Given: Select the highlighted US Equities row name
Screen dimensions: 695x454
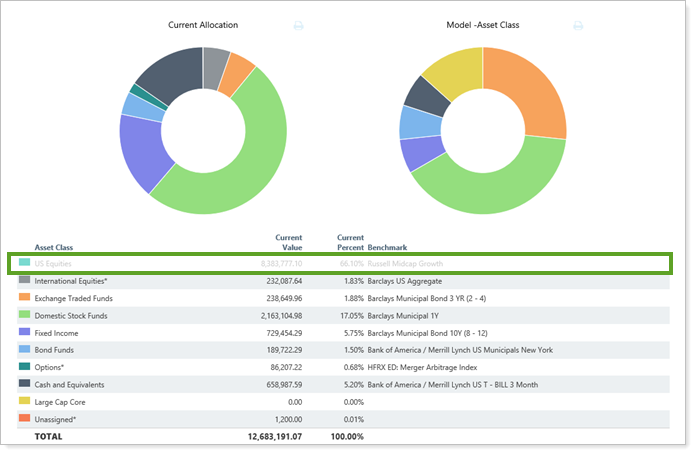Looking at the screenshot, I should (x=54, y=264).
